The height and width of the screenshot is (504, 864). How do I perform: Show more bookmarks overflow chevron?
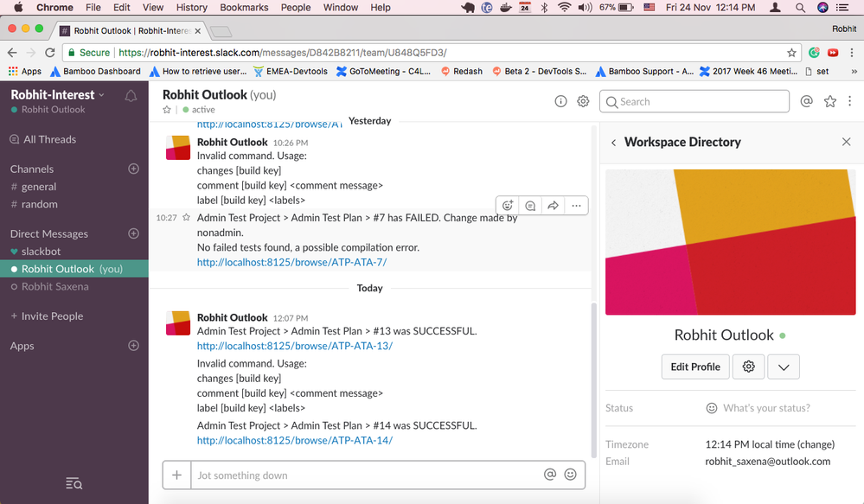click(854, 72)
